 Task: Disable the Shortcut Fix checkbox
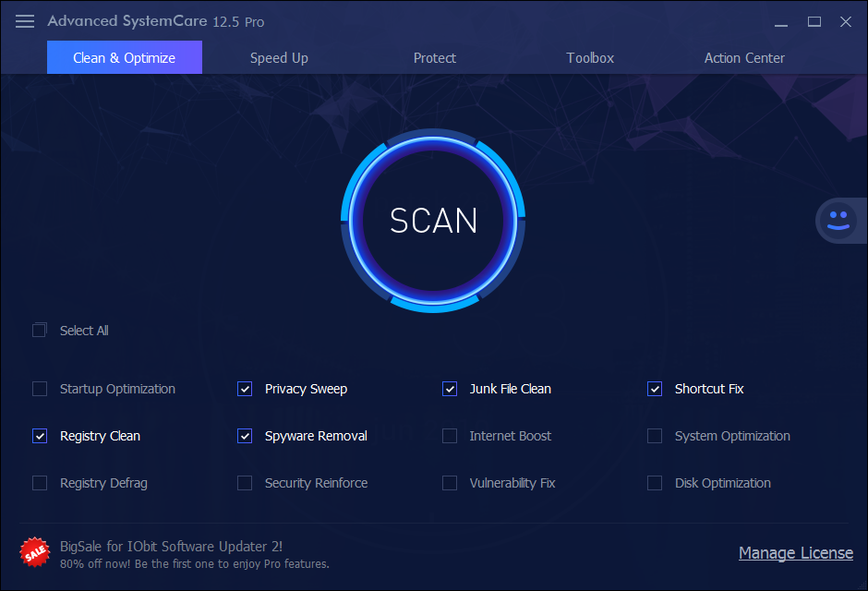(655, 389)
